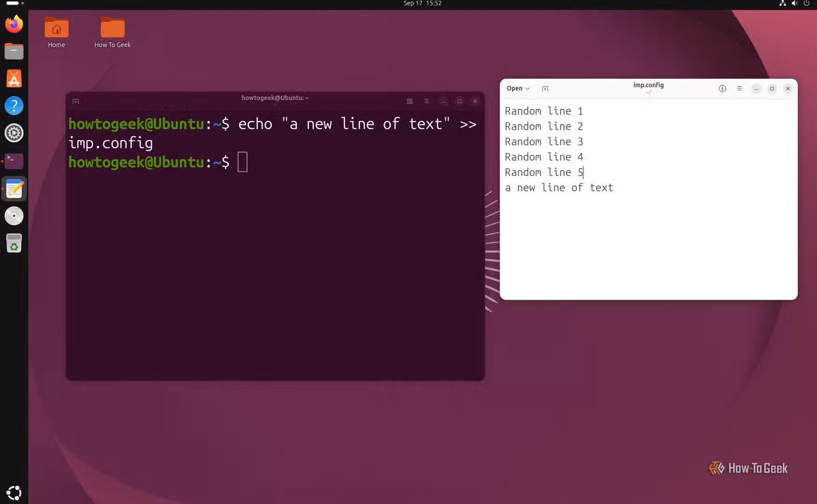Image resolution: width=817 pixels, height=504 pixels.
Task: Close the terminal window
Action: (x=475, y=101)
